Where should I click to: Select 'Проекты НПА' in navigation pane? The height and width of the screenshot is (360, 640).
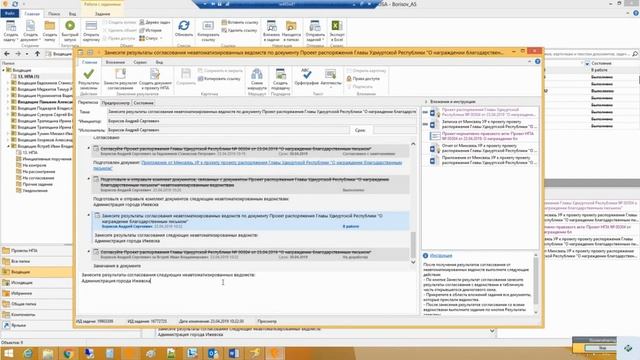tap(24, 251)
